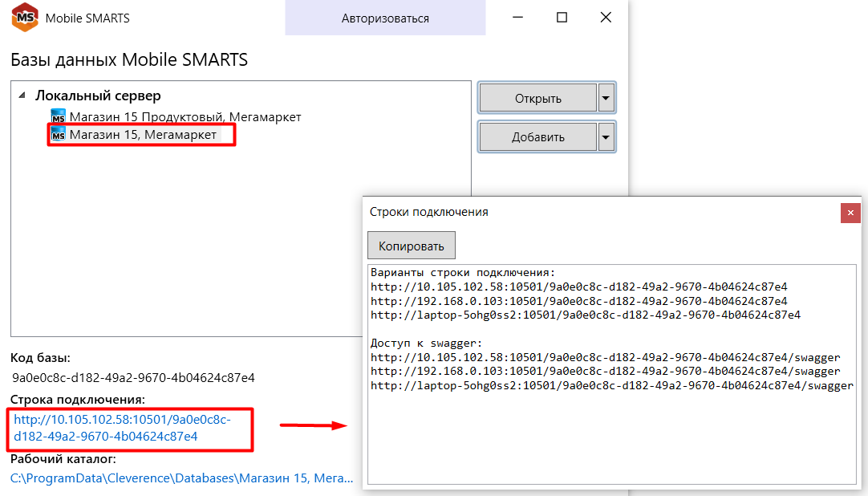Click the Варианты строки подключения heading line
This screenshot has width=868, height=496.
(463, 272)
